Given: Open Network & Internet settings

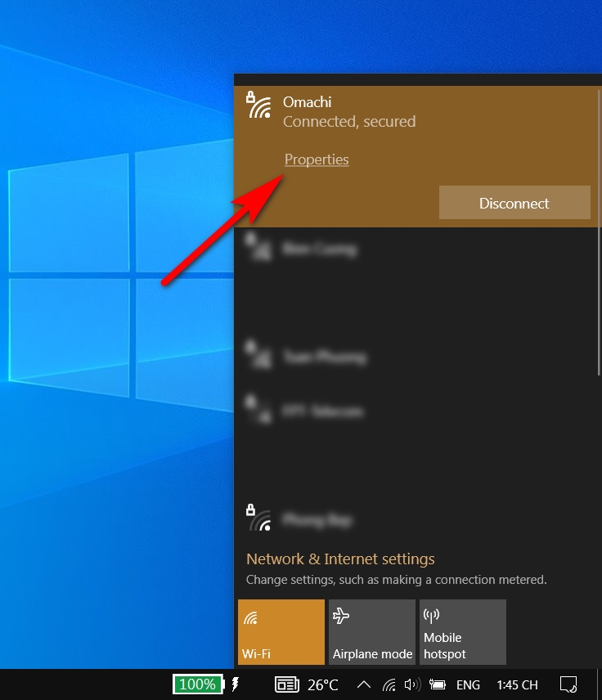Looking at the screenshot, I should pyautogui.click(x=340, y=559).
